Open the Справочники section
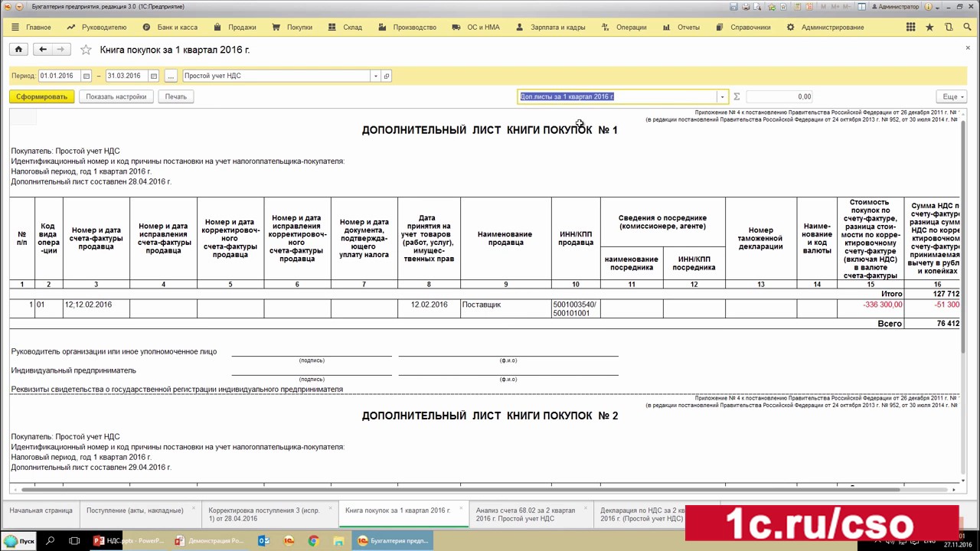 click(x=743, y=27)
